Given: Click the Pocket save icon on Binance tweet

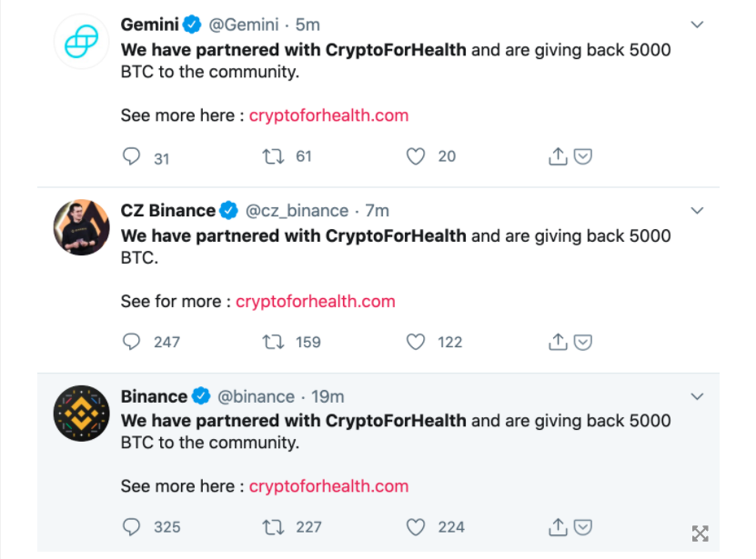Looking at the screenshot, I should point(583,526).
